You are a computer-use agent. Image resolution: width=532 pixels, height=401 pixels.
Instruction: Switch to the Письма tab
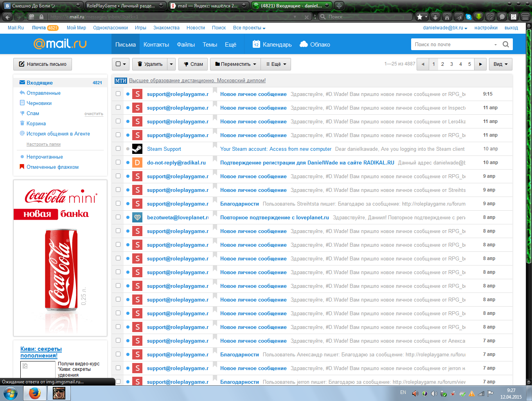(126, 44)
